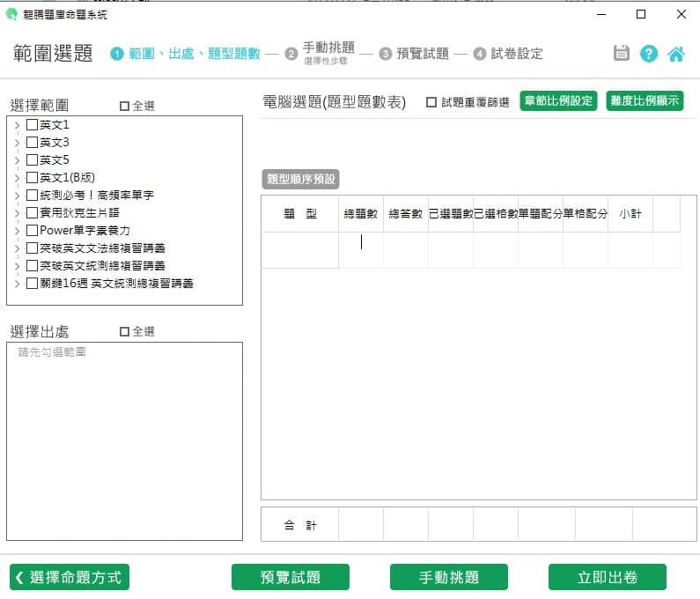Image resolution: width=700 pixels, height=599 pixels.
Task: Click the 請先勾選範圍 placeholder text
Action: [52, 352]
